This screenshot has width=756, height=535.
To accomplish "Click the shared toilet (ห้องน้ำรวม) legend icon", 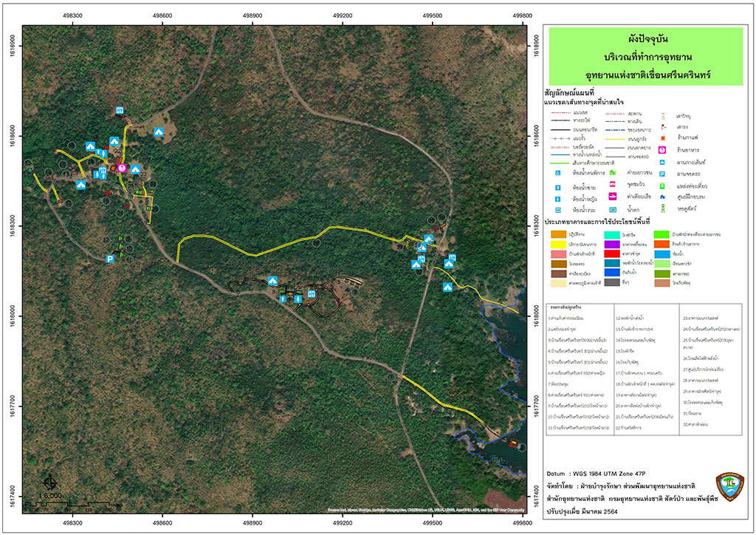I will [558, 211].
